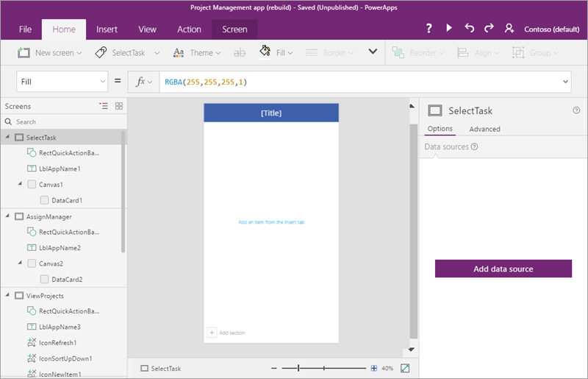588x379 pixels.
Task: Click the Undo arrow icon
Action: click(470, 29)
